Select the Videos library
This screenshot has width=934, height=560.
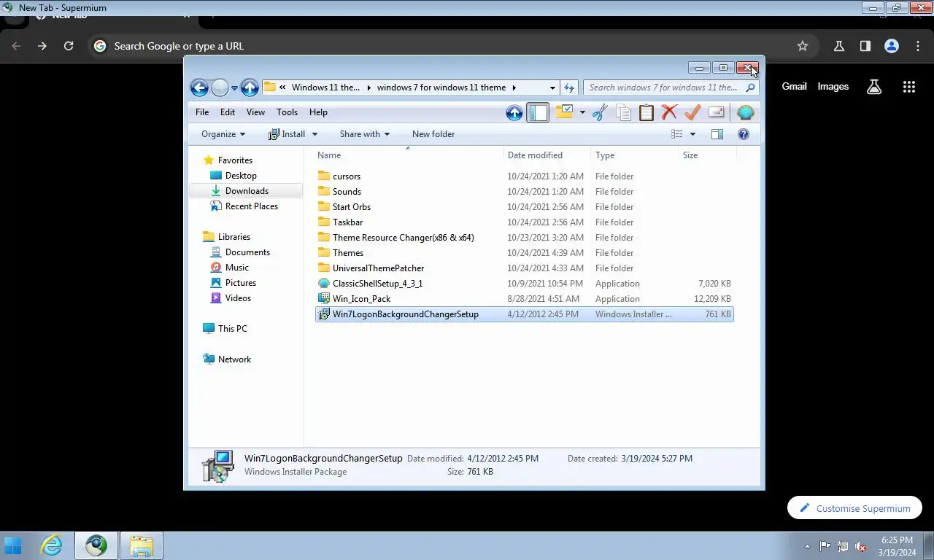[238, 298]
